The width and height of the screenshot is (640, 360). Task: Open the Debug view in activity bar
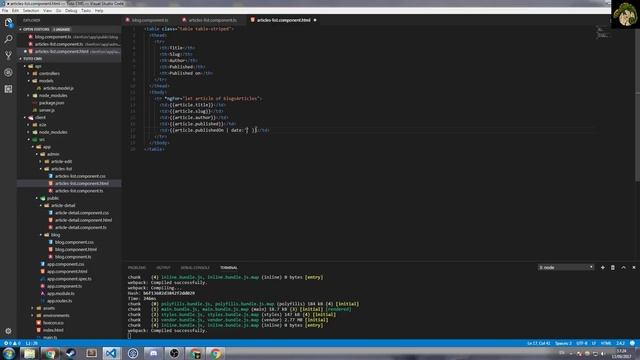pos(8,72)
